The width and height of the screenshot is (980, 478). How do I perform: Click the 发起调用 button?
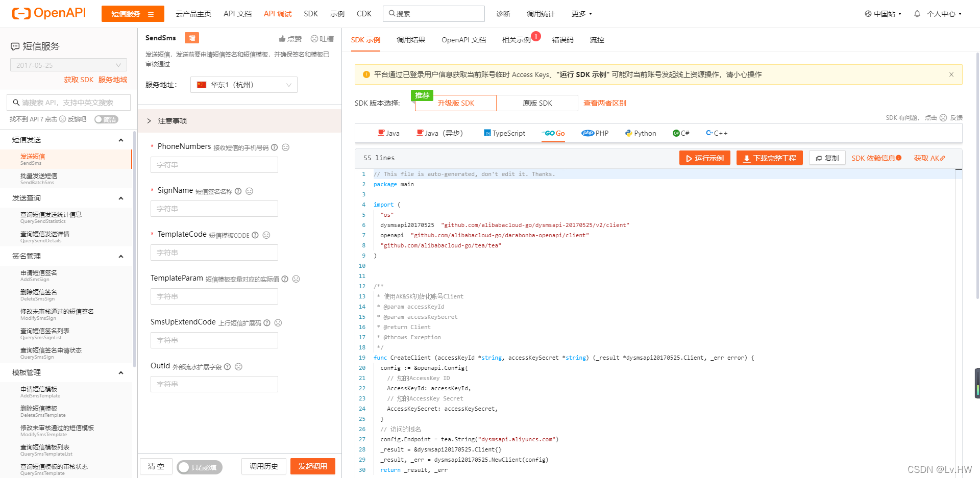click(x=313, y=466)
